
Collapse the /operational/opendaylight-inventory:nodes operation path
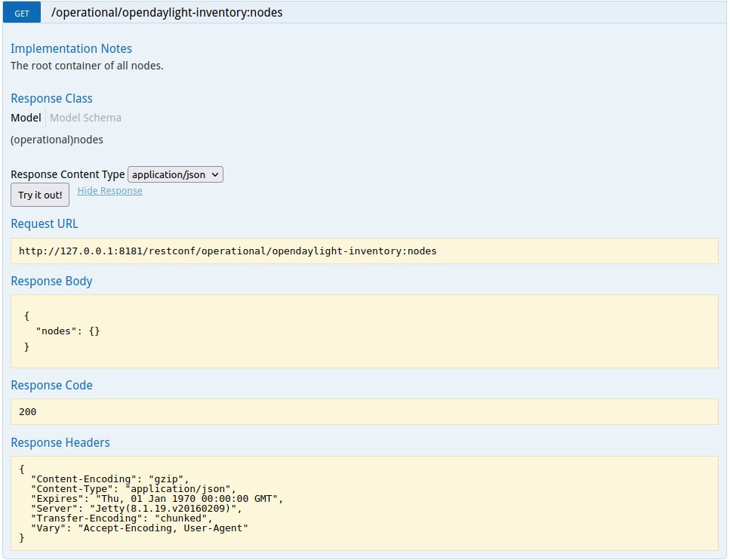click(x=167, y=13)
